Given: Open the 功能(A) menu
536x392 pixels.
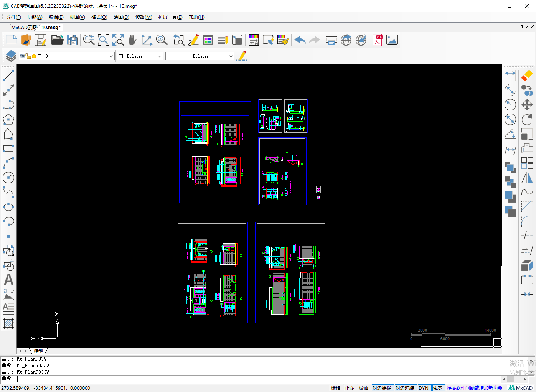Looking at the screenshot, I should tap(35, 17).
